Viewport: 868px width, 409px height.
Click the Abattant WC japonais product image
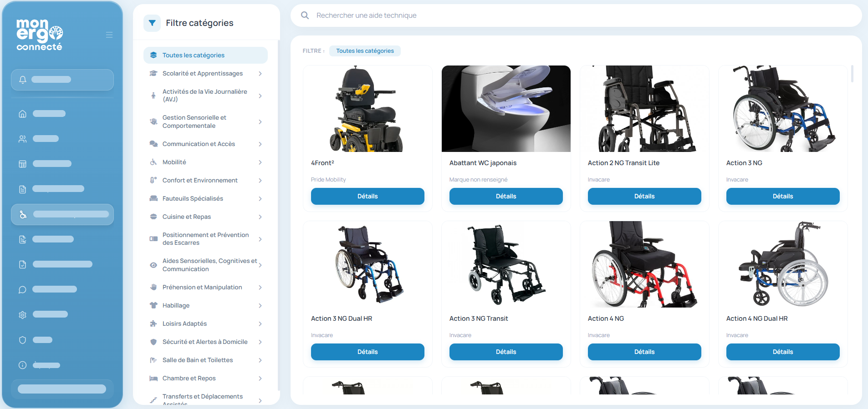tap(506, 109)
